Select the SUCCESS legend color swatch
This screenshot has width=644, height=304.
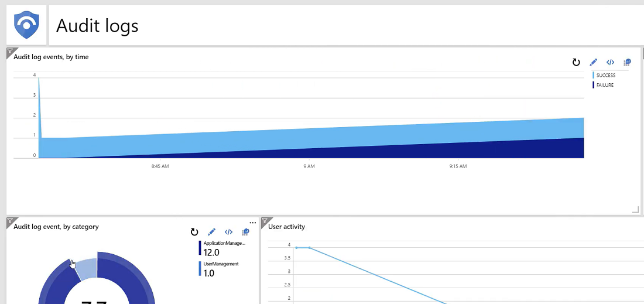tap(594, 75)
